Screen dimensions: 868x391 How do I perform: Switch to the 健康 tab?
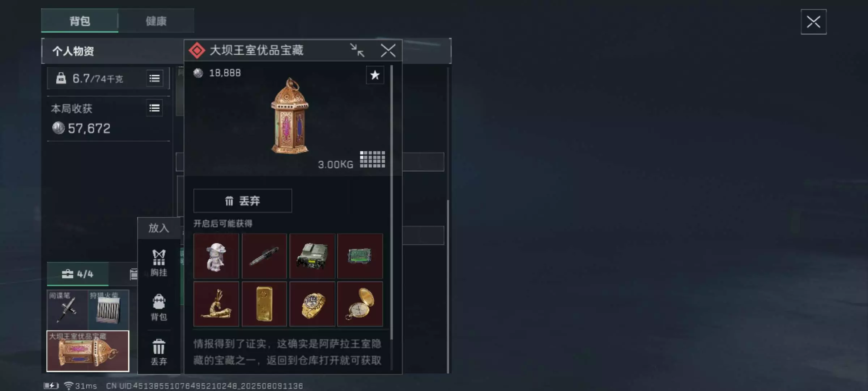pyautogui.click(x=156, y=21)
